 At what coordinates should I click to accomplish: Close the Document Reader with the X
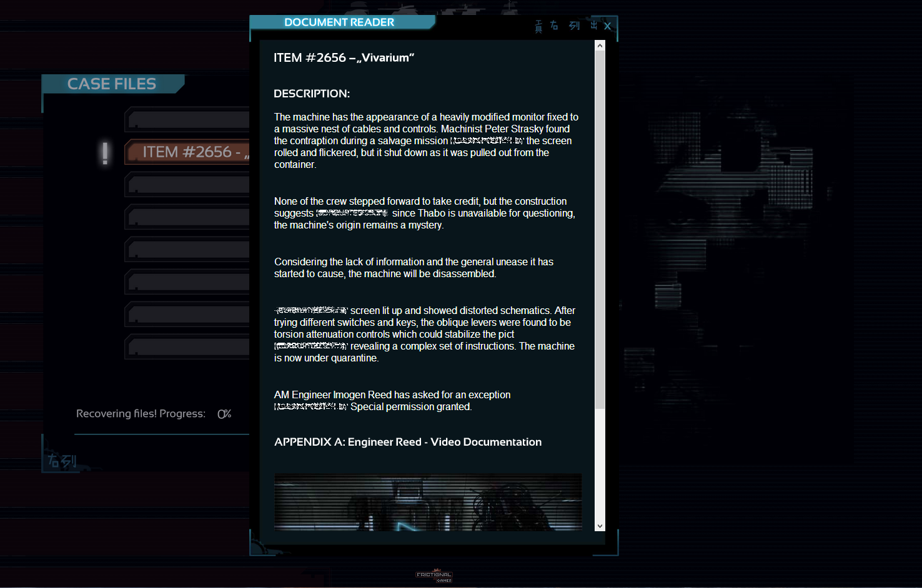click(x=607, y=26)
